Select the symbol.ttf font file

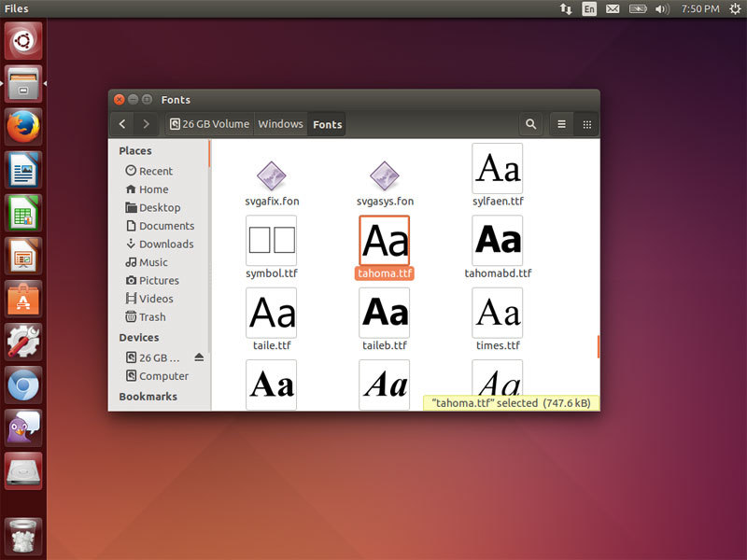pyautogui.click(x=271, y=241)
